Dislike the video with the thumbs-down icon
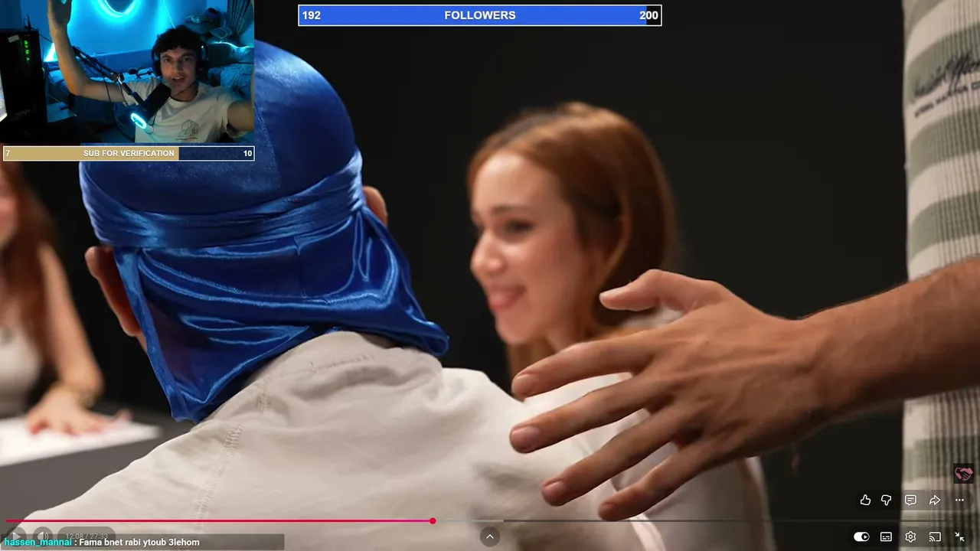Screen dimensions: 980x551 887,500
